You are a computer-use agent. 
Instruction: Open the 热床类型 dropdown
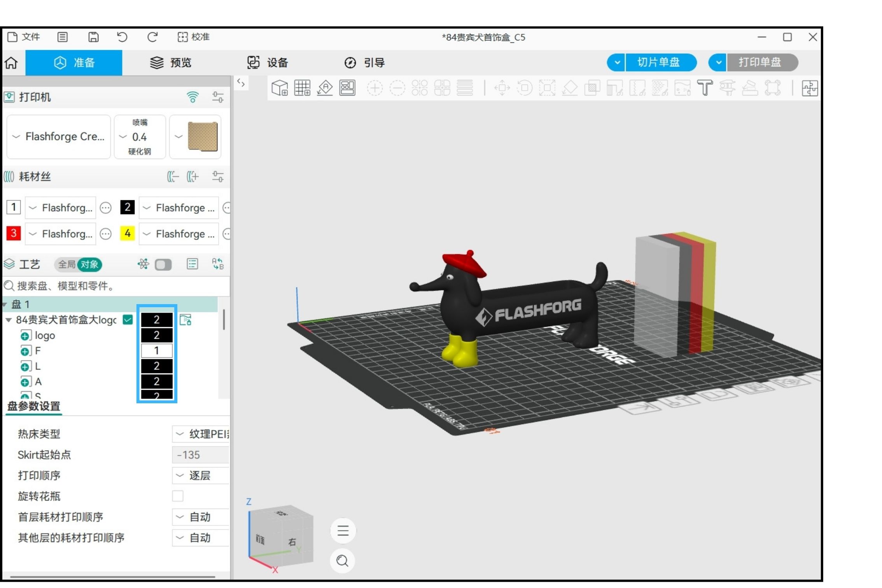[x=201, y=434]
